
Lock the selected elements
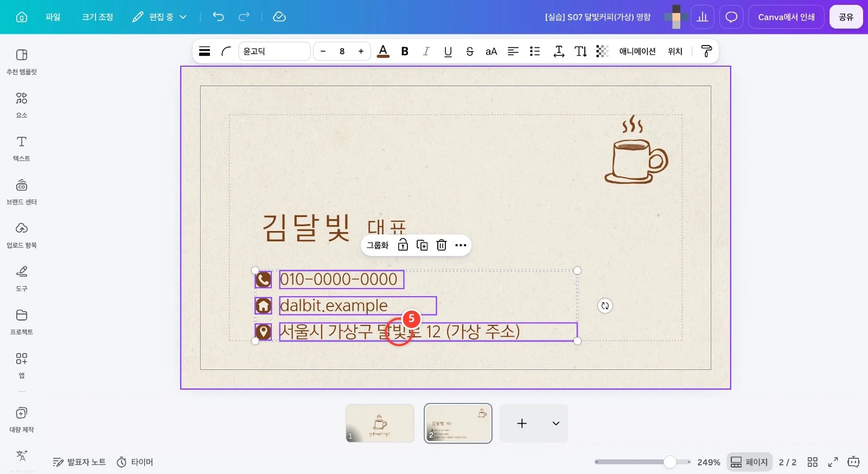pos(403,245)
